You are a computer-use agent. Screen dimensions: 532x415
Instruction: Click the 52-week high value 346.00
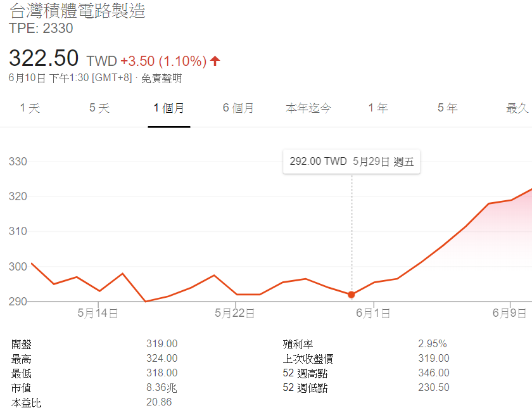(434, 373)
